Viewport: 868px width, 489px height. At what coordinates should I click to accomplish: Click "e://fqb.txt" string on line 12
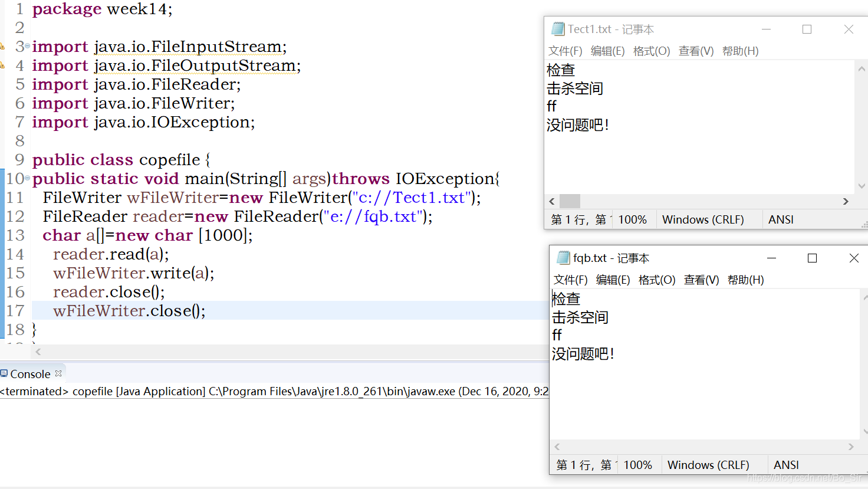coord(373,216)
